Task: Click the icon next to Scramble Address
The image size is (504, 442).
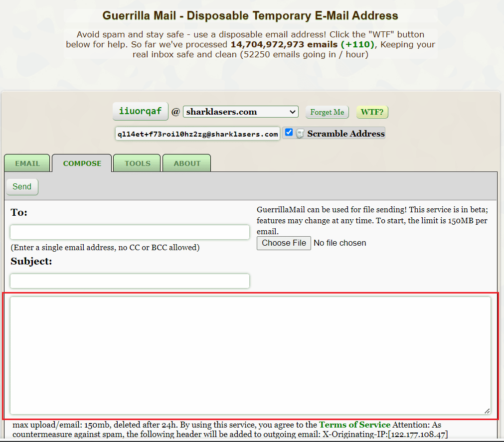Action: coord(300,134)
